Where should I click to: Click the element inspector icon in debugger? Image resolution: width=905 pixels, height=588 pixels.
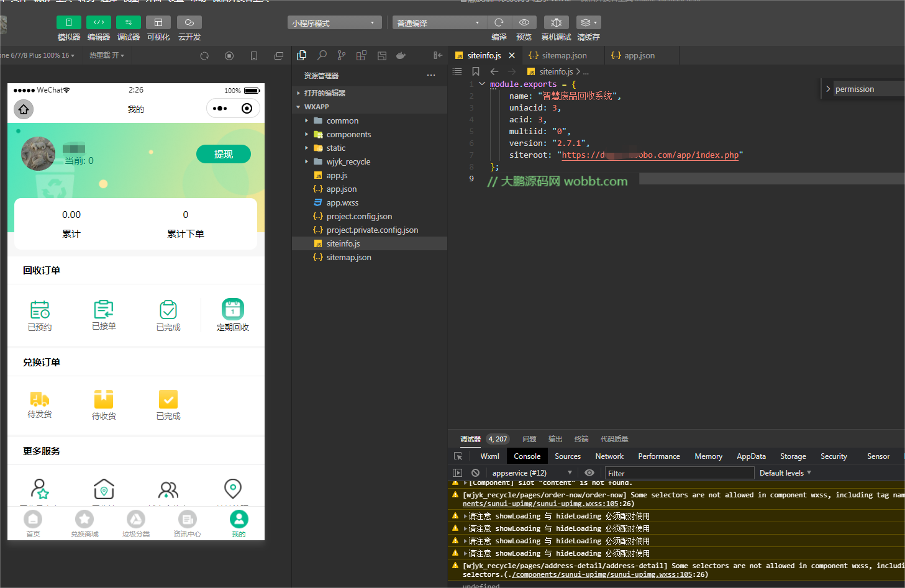[458, 456]
